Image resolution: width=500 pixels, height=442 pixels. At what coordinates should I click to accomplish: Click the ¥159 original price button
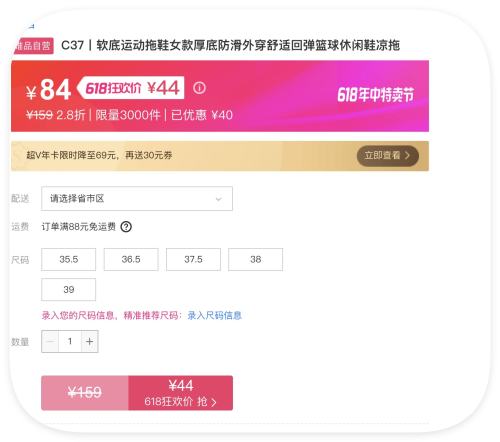pyautogui.click(x=85, y=393)
